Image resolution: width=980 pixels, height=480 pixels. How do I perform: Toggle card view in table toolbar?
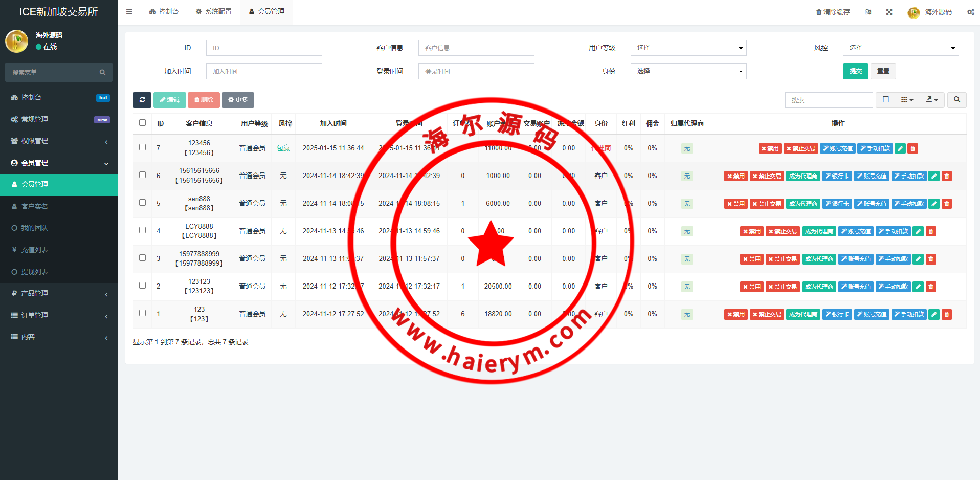click(x=885, y=100)
